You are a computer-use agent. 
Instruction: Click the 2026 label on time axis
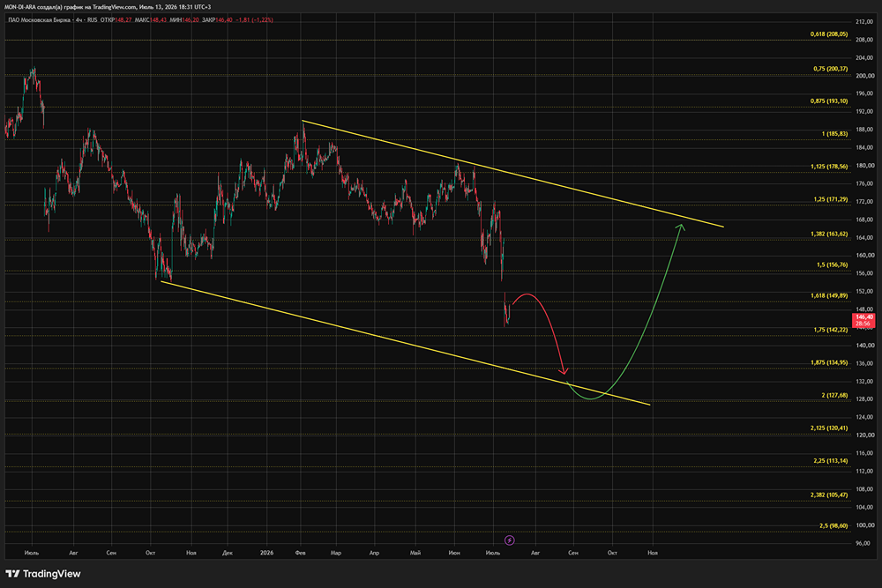click(x=266, y=553)
